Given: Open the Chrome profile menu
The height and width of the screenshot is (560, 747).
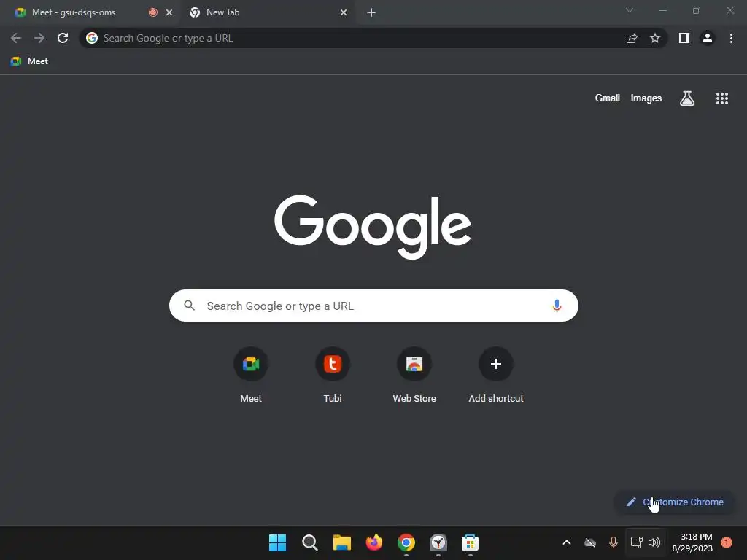Looking at the screenshot, I should click(708, 38).
